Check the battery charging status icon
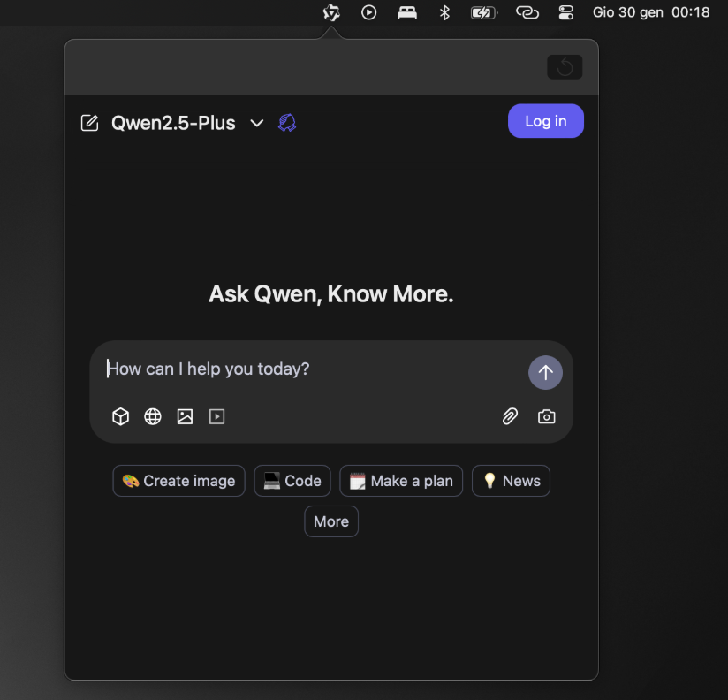This screenshot has width=728, height=700. pos(484,13)
